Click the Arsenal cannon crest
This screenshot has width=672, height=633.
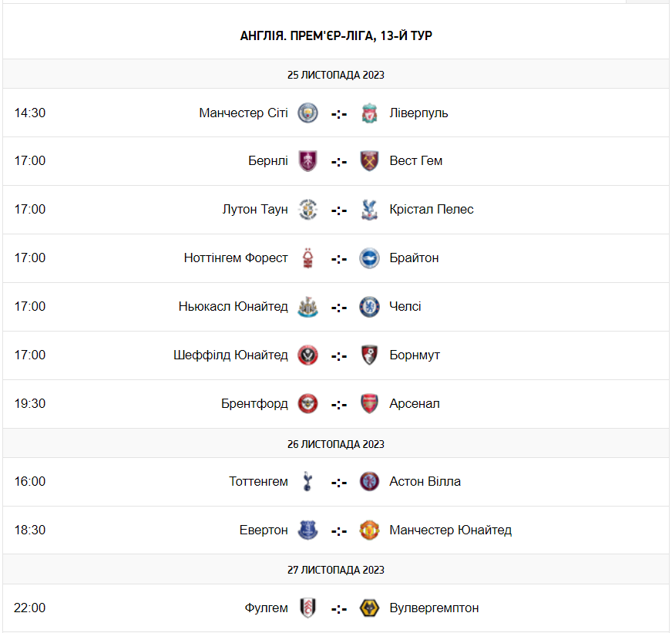click(x=369, y=403)
